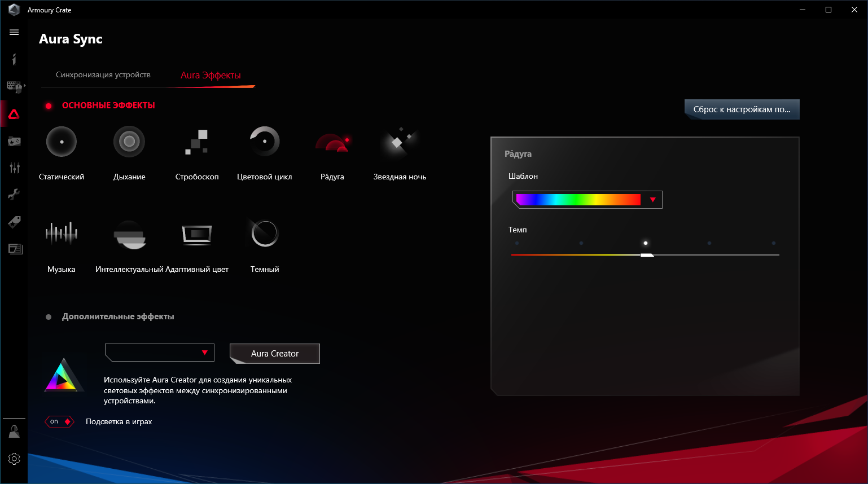Select the Aura Sync triangle sidebar icon

(x=14, y=114)
